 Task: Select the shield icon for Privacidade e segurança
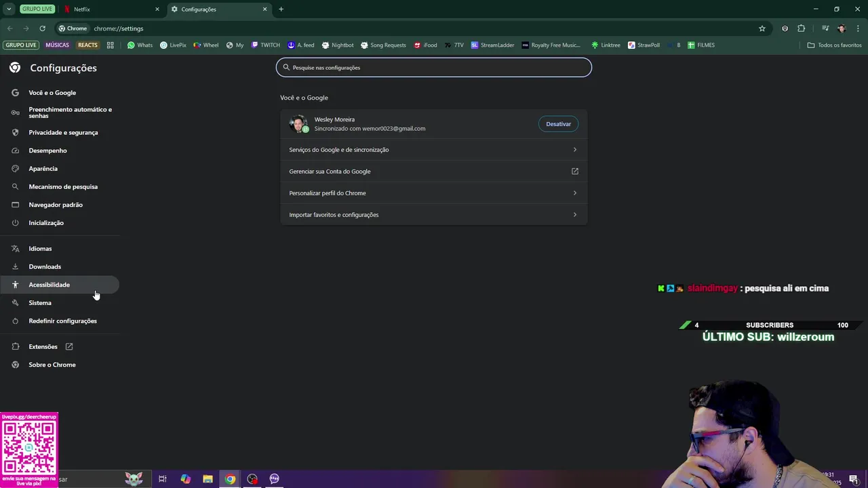(15, 132)
